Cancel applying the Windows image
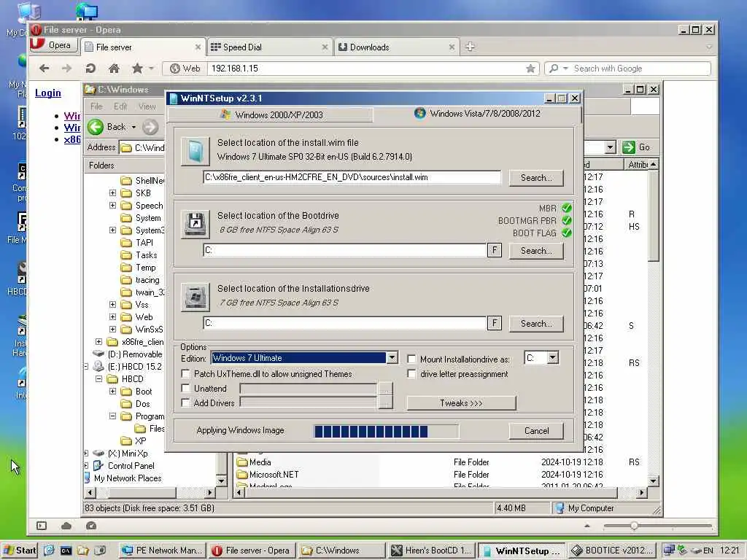 (x=536, y=430)
